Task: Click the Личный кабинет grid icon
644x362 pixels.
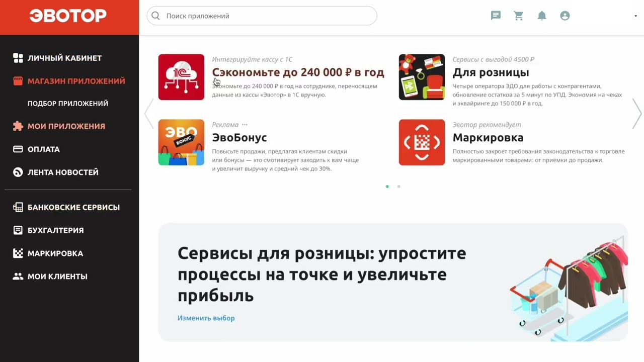Action: tap(18, 58)
